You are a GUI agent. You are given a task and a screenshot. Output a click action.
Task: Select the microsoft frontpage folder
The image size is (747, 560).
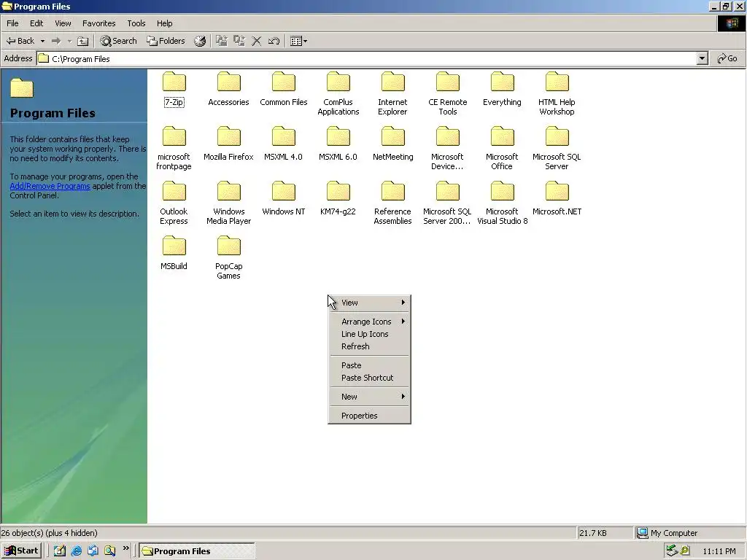click(x=174, y=149)
